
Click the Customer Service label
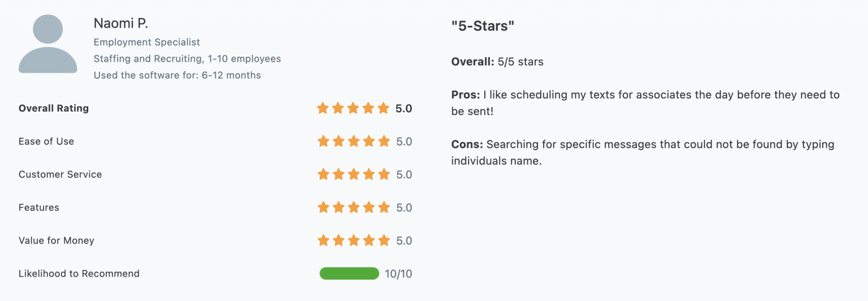click(x=60, y=175)
